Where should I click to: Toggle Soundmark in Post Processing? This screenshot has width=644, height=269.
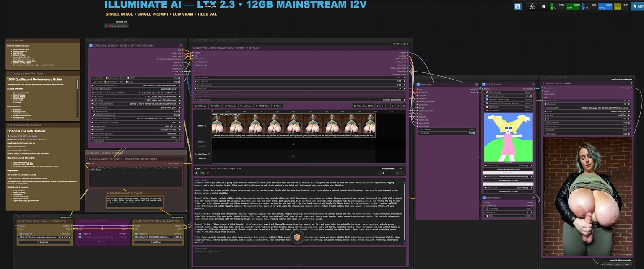pyautogui.click(x=509, y=111)
